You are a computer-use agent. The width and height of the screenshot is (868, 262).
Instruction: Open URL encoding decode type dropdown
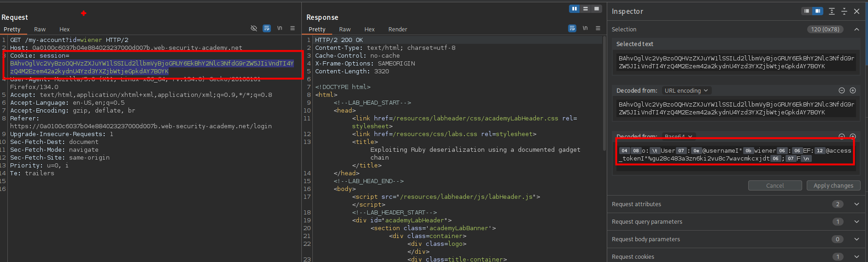click(686, 90)
